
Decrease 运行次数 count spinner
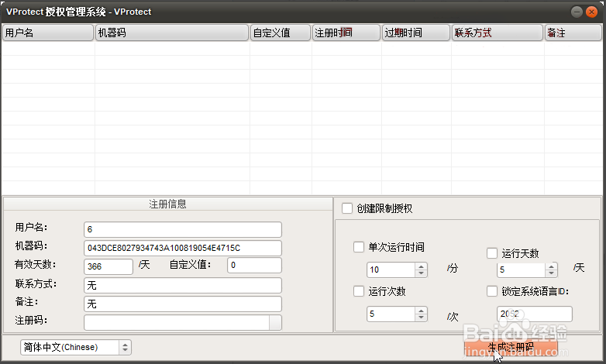click(422, 318)
